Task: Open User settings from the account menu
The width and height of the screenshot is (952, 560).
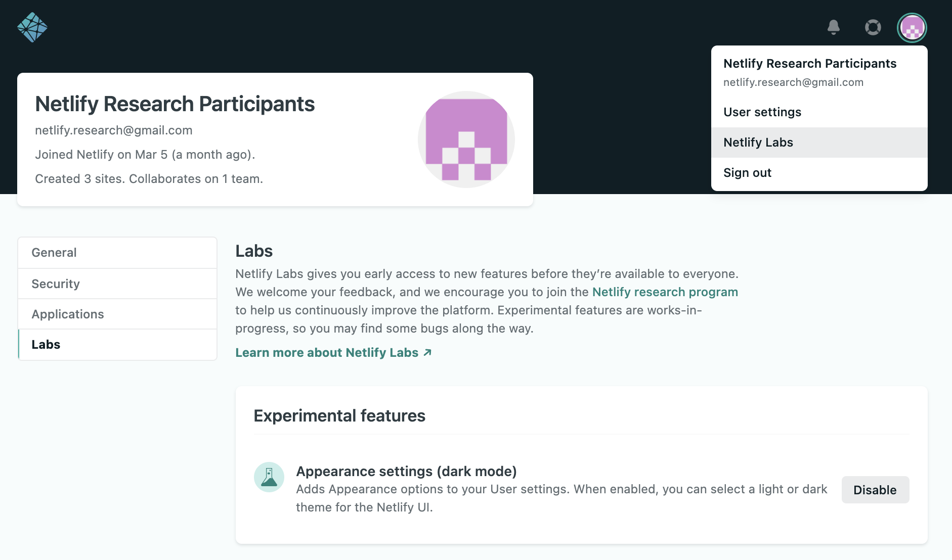Action: point(762,112)
